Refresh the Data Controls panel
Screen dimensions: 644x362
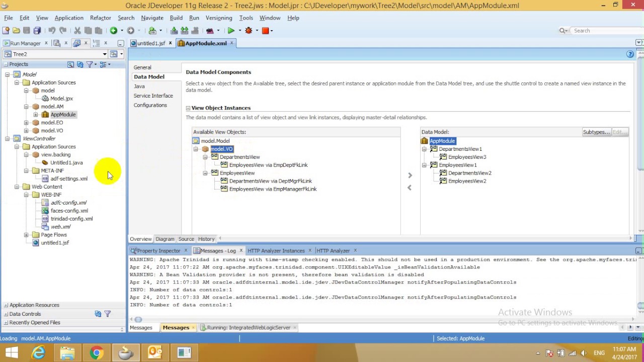coord(98,314)
